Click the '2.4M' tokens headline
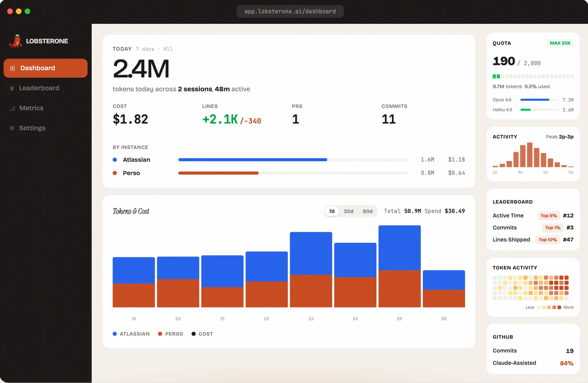This screenshot has width=588, height=383. pyautogui.click(x=141, y=69)
